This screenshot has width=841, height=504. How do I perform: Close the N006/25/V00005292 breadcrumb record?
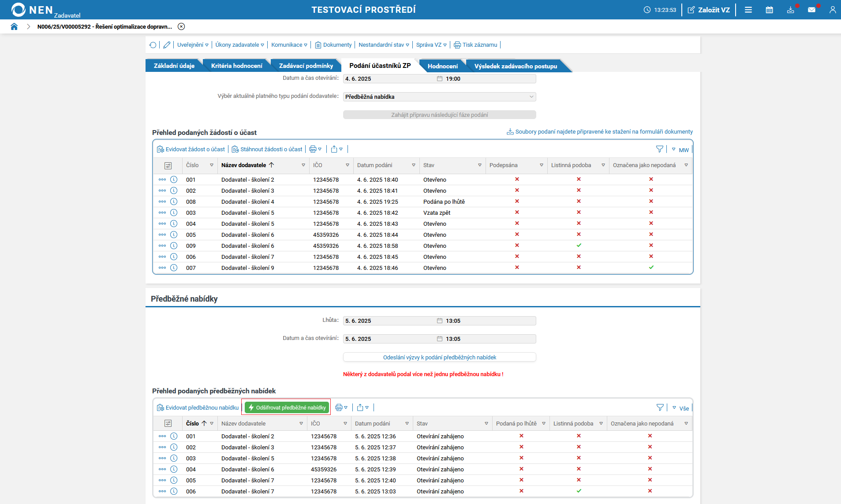coord(181,26)
